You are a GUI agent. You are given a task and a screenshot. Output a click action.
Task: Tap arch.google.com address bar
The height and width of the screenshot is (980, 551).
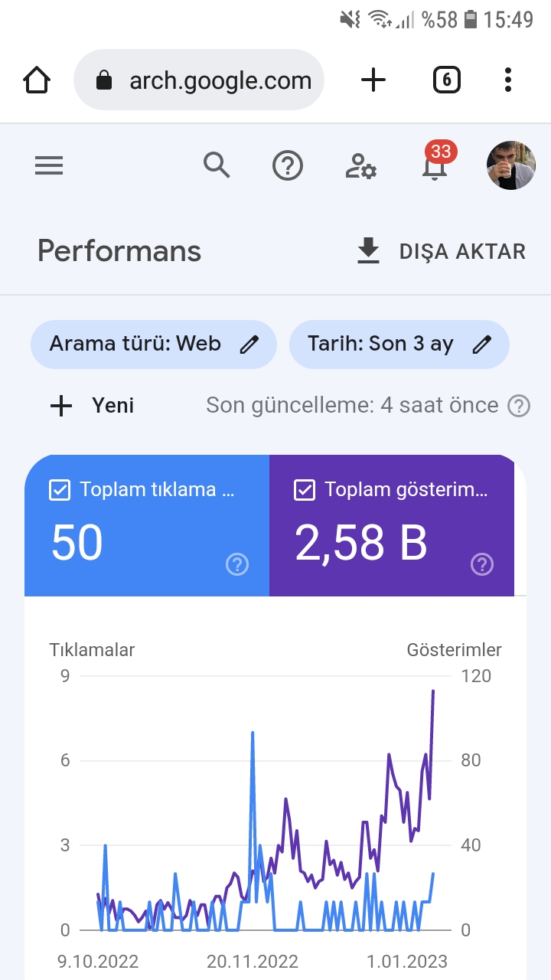point(199,80)
